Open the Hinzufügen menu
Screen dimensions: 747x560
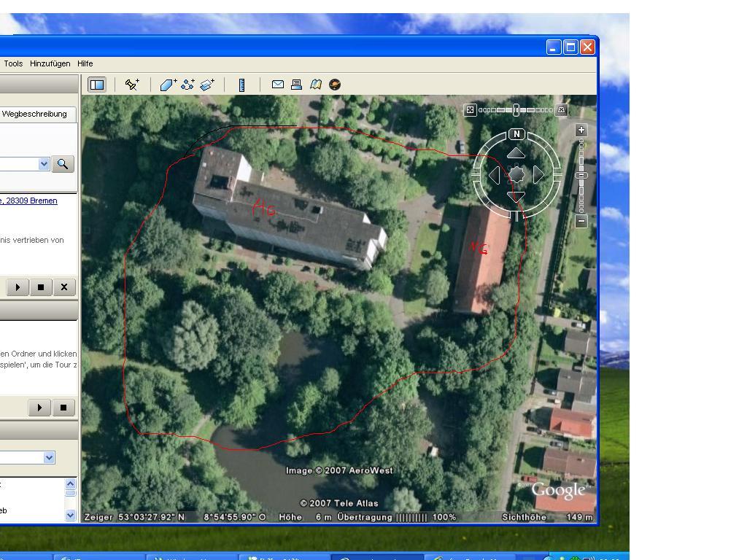click(50, 63)
